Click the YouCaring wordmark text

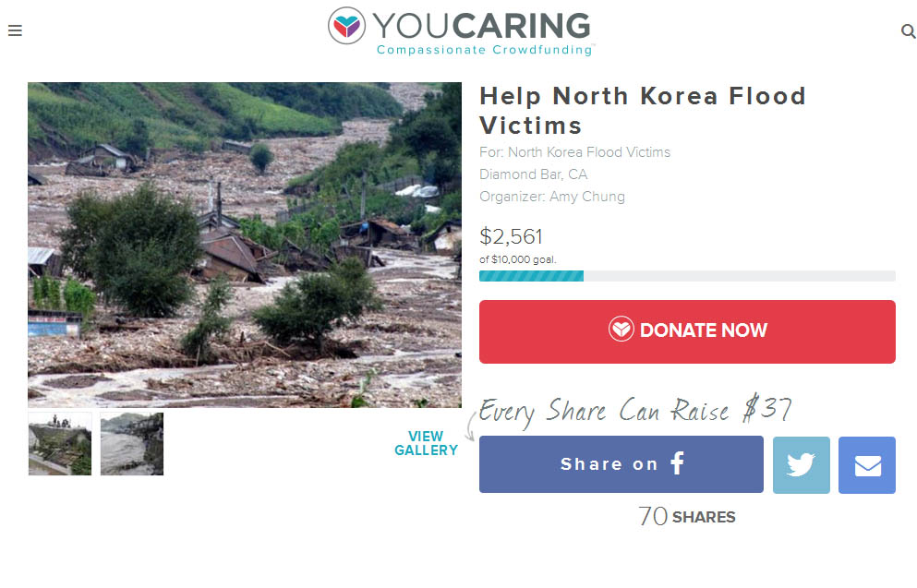481,26
